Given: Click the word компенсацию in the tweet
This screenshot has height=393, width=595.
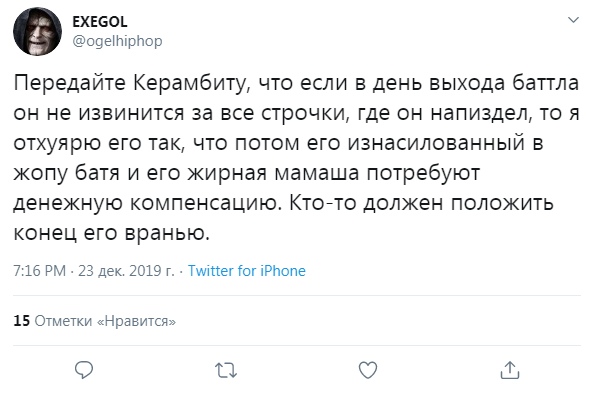Looking at the screenshot, I should 206,203.
